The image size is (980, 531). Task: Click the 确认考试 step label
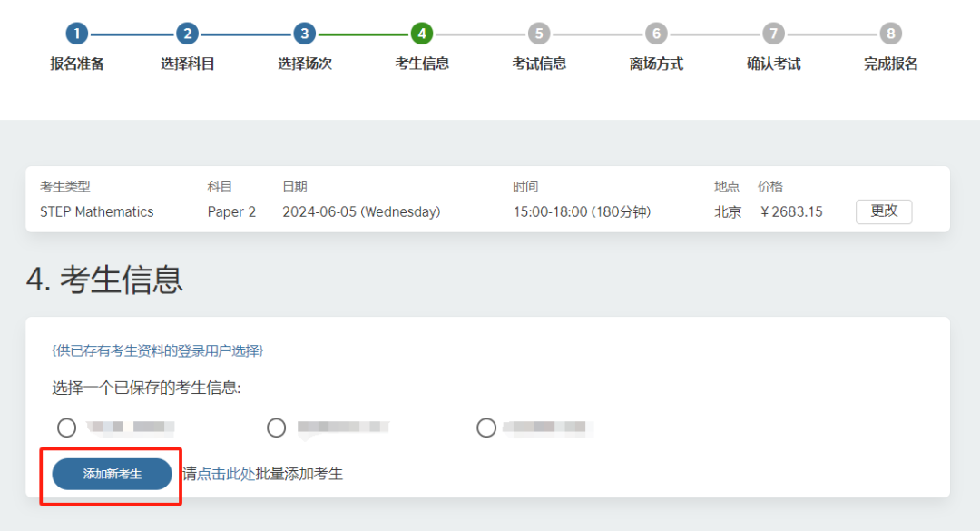pyautogui.click(x=773, y=64)
